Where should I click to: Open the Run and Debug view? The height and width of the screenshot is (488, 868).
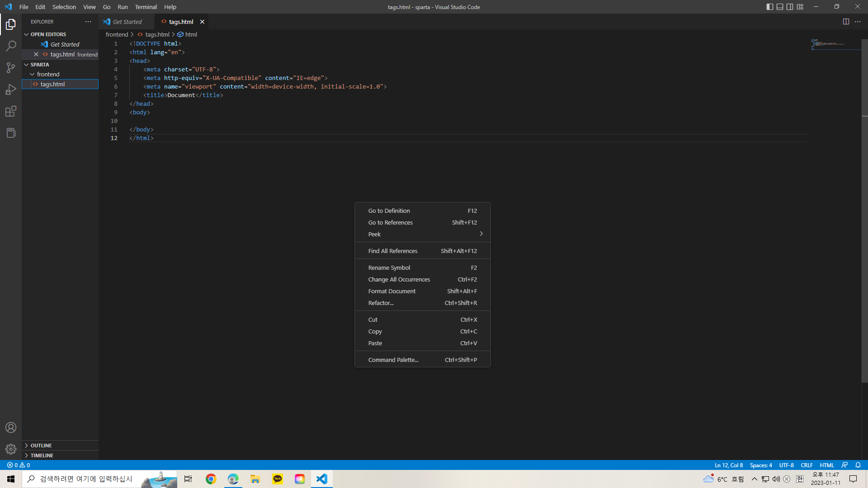click(x=11, y=89)
